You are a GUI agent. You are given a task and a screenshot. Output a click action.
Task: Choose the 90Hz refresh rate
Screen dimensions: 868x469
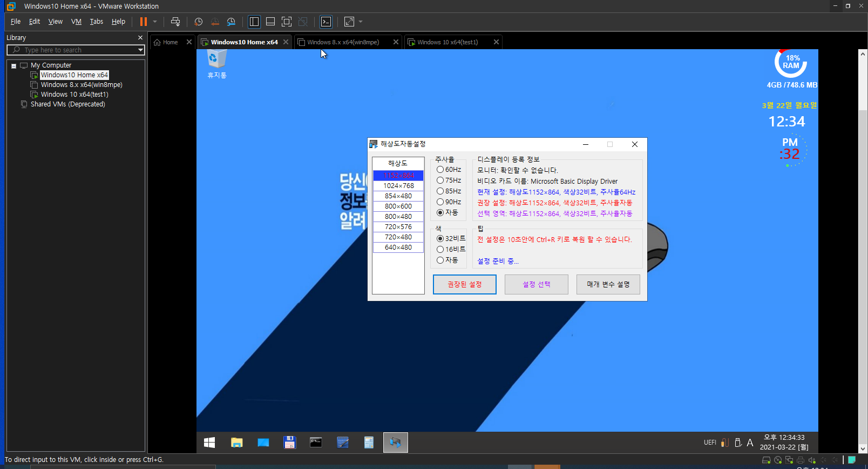pos(449,202)
